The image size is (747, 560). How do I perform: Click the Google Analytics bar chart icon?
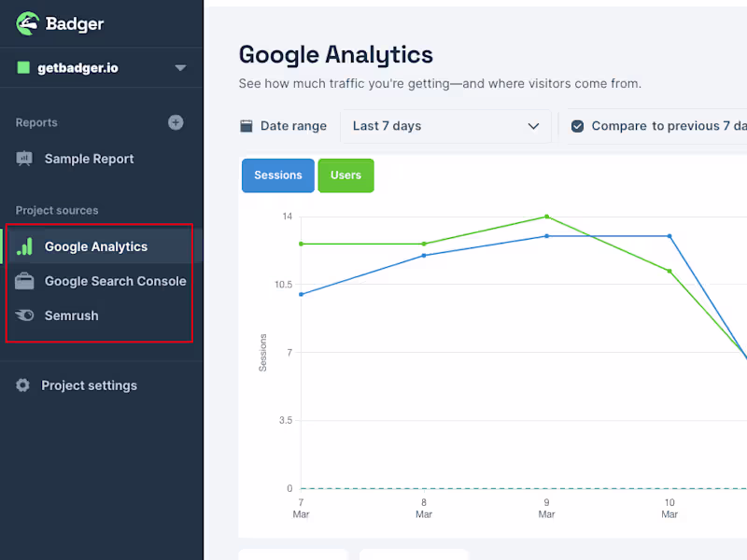coord(24,246)
